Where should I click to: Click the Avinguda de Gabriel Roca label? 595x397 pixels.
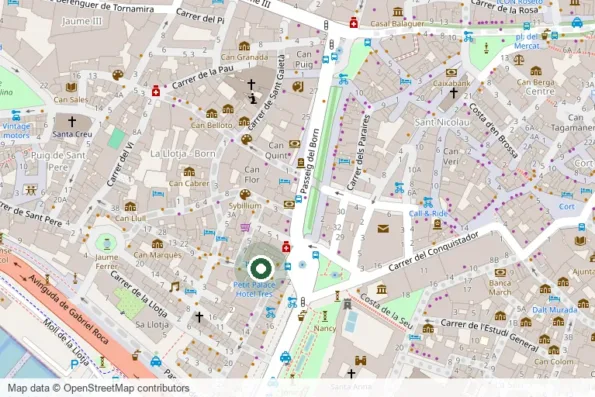[x=69, y=309]
